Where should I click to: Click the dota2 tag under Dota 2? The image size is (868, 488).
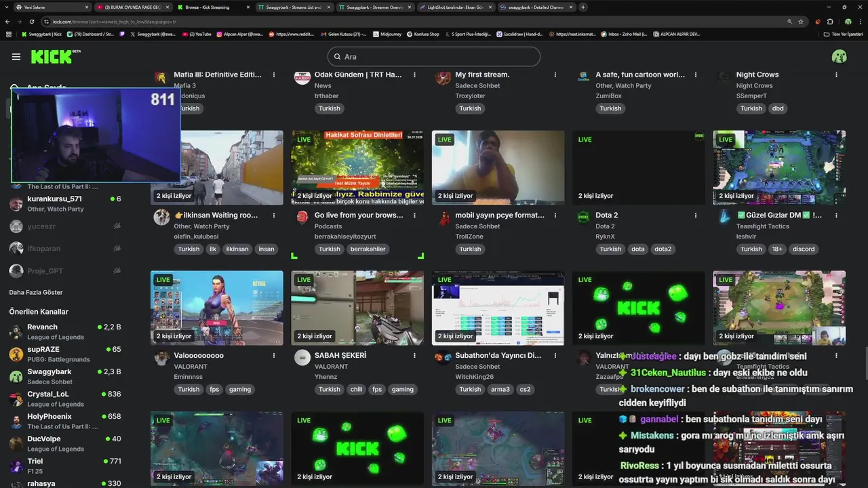(663, 249)
